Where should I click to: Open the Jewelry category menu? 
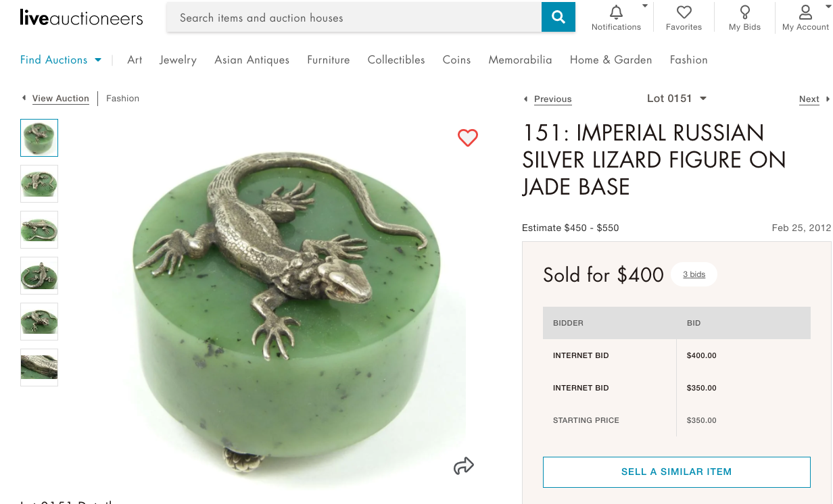pos(178,60)
